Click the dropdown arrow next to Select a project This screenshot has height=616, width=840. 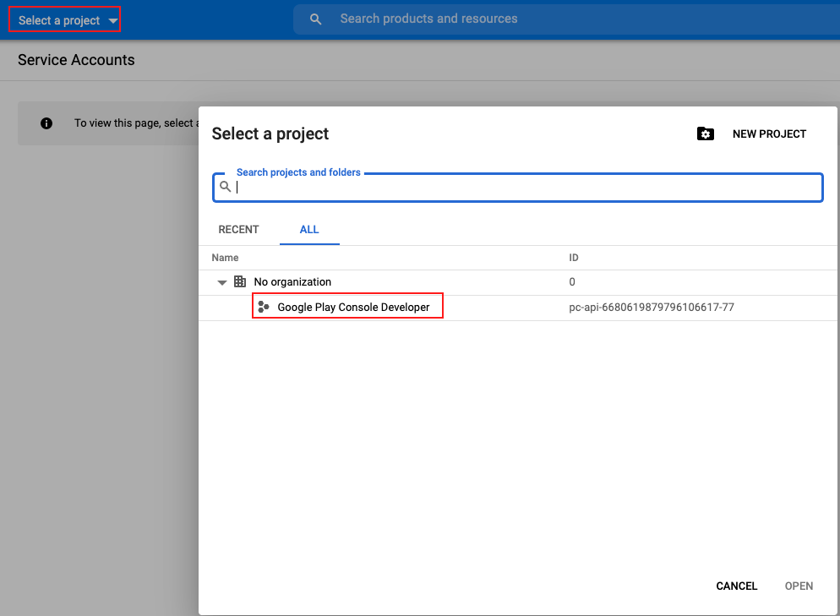point(113,19)
